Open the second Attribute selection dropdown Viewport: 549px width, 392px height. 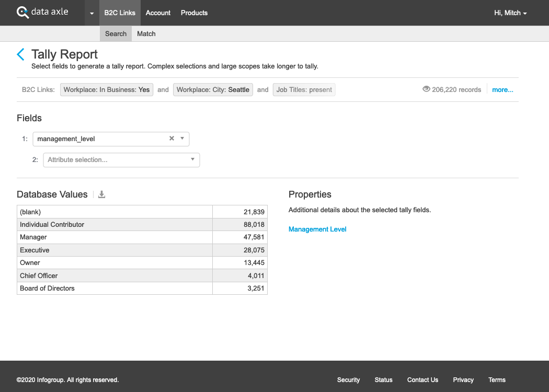click(121, 160)
